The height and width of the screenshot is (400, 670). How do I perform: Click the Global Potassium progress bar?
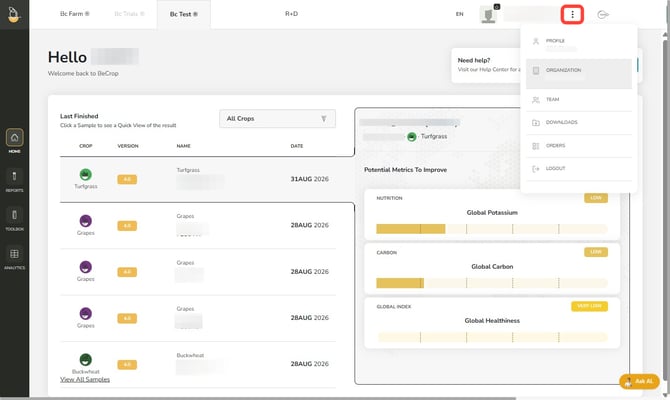(492, 229)
